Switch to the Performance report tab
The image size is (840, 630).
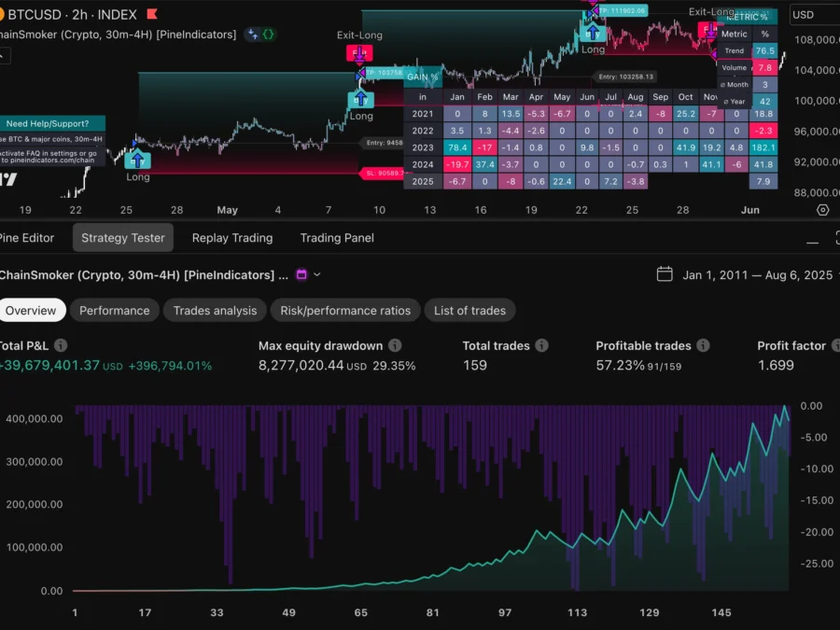click(x=114, y=310)
